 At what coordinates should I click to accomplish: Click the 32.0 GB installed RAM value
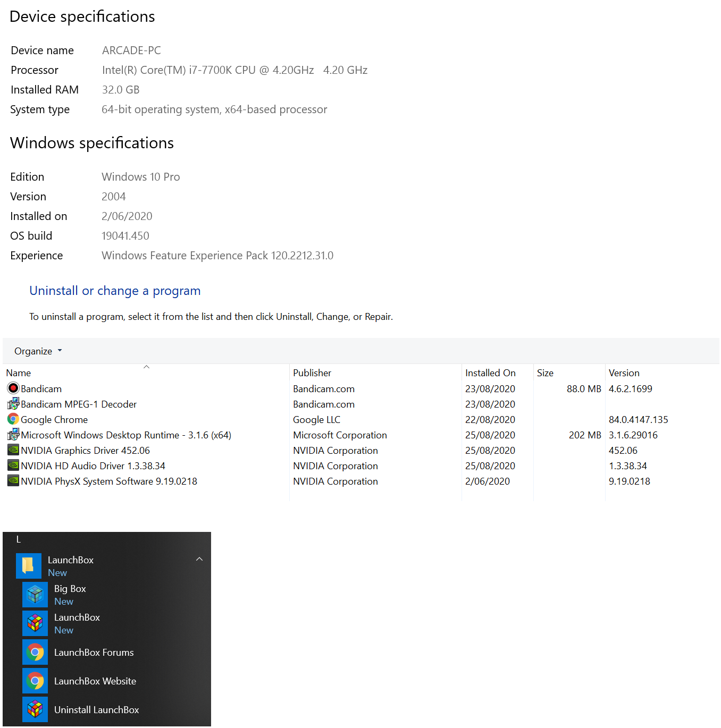point(121,90)
